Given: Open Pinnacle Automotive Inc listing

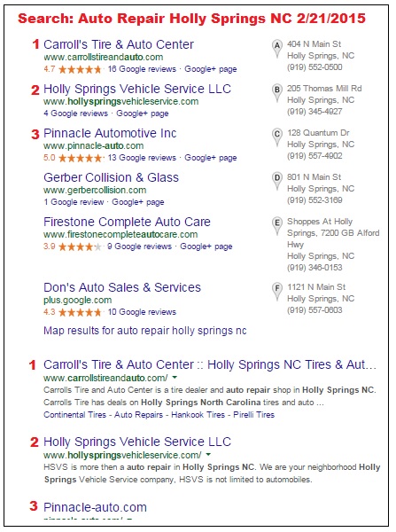Looking at the screenshot, I should pyautogui.click(x=110, y=133).
